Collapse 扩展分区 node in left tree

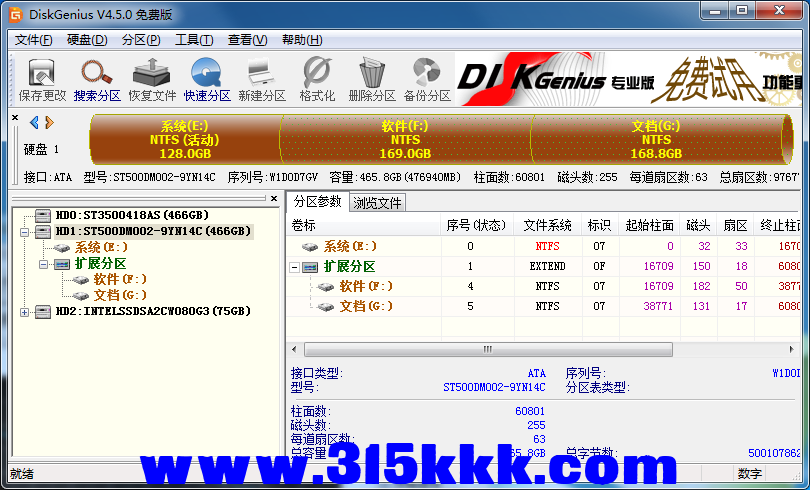[43, 264]
